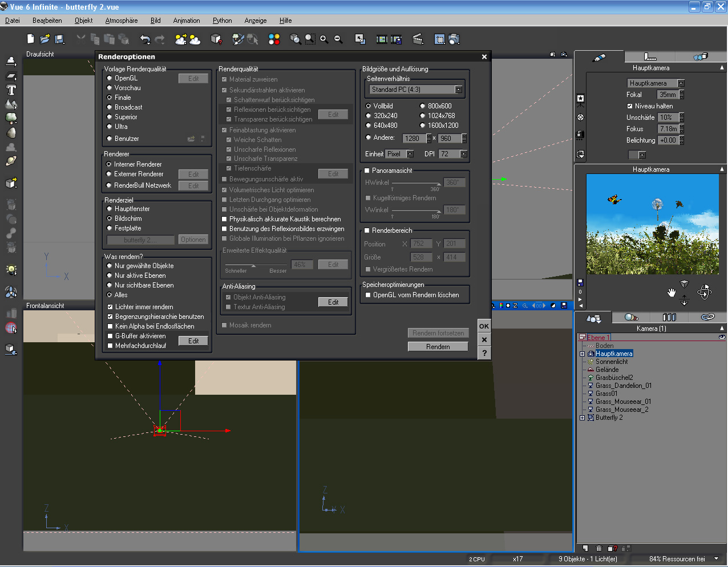Click the primitive cube tool with arrow
Screen dimensions: 728x567
(11, 183)
